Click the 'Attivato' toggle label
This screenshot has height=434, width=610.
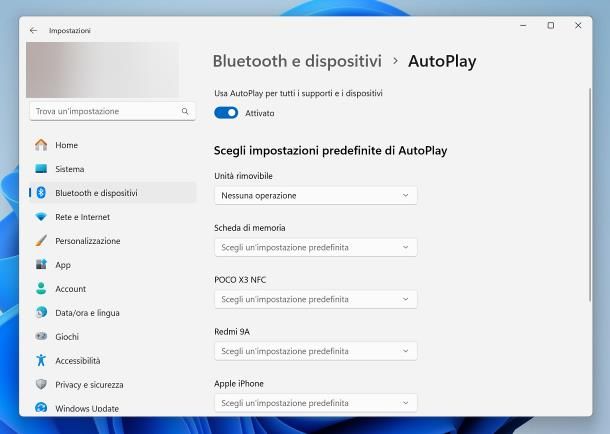point(259,113)
